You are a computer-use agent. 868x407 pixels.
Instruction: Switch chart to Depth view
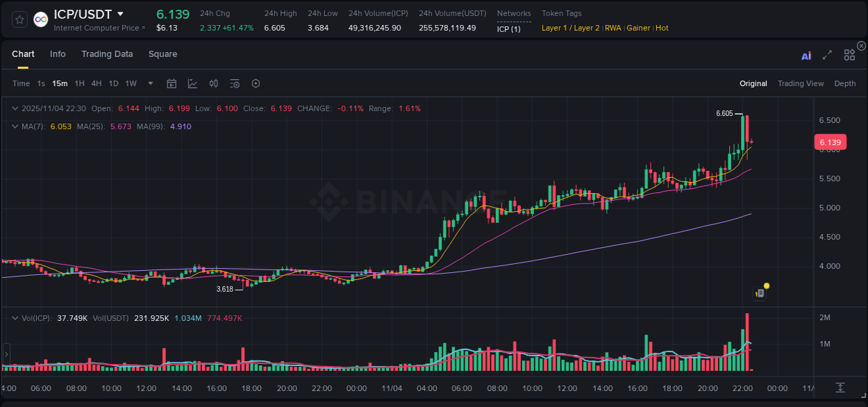[845, 83]
